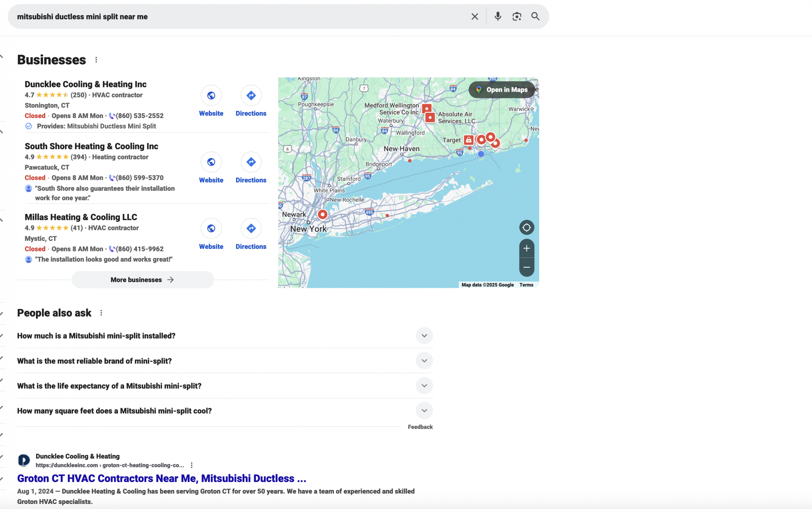The height and width of the screenshot is (509, 812).
Task: Click 'The installation looks good and works great!' review
Action: [x=104, y=260]
